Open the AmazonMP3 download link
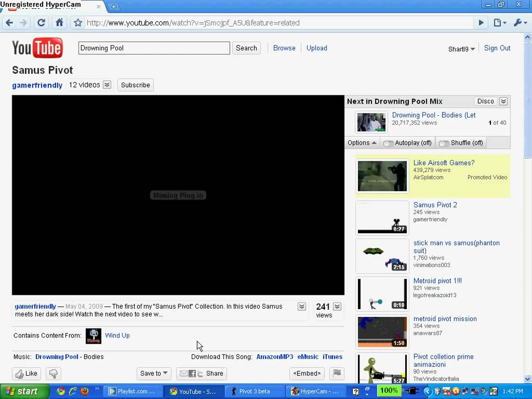This screenshot has width=532, height=399. pos(275,357)
